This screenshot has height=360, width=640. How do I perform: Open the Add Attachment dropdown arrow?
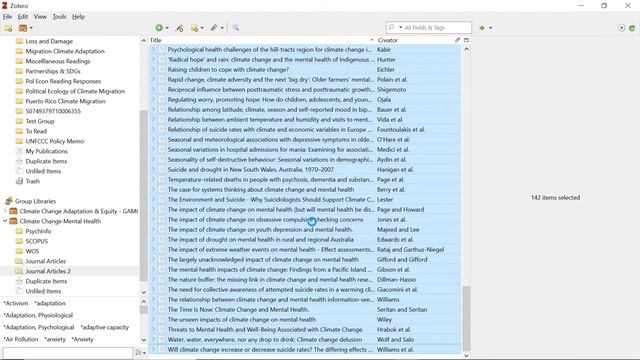[x=222, y=28]
